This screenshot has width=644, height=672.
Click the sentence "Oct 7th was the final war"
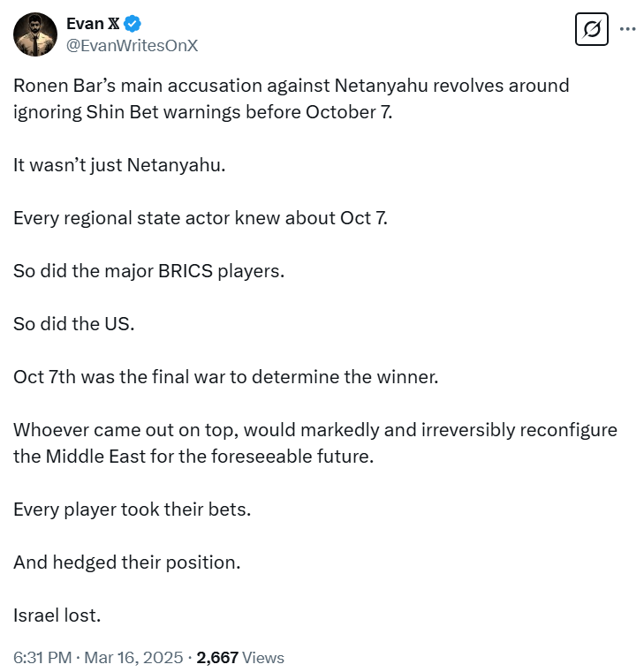(x=225, y=377)
